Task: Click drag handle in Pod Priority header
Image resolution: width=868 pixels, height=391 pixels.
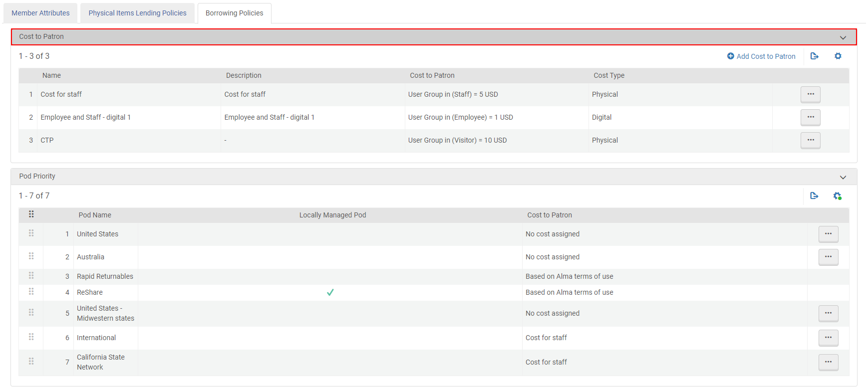Action: (x=31, y=214)
